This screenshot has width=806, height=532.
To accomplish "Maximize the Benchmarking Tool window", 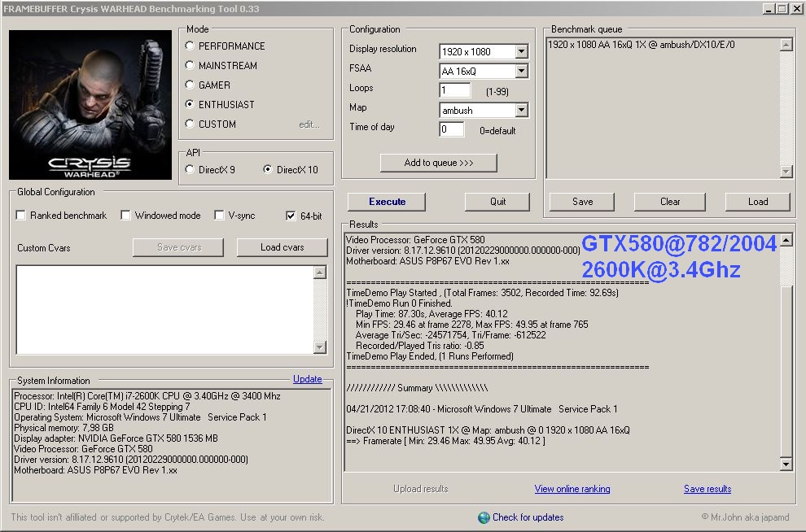I will pos(782,9).
